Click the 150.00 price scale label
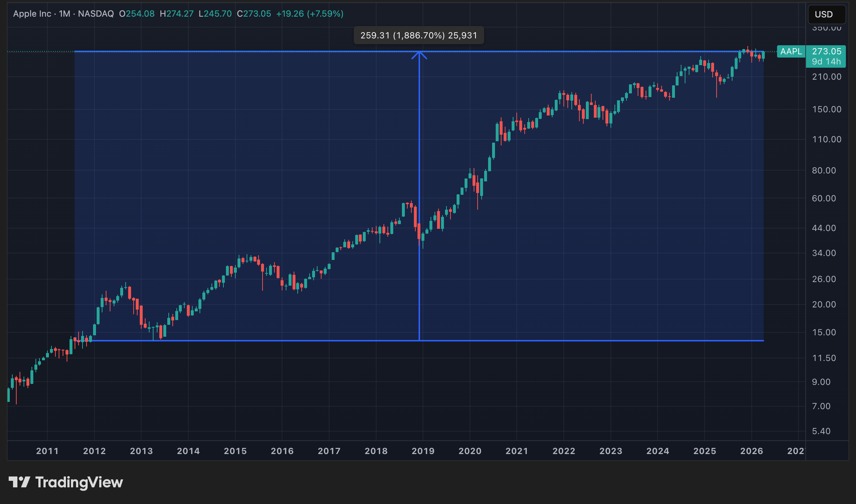The width and height of the screenshot is (856, 504). tap(826, 109)
